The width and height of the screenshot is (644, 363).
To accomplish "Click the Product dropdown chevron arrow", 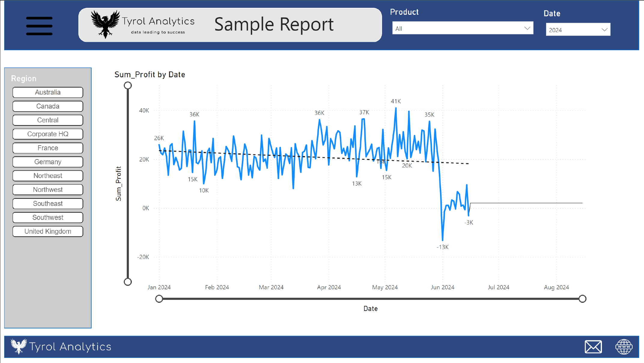I will pyautogui.click(x=527, y=28).
